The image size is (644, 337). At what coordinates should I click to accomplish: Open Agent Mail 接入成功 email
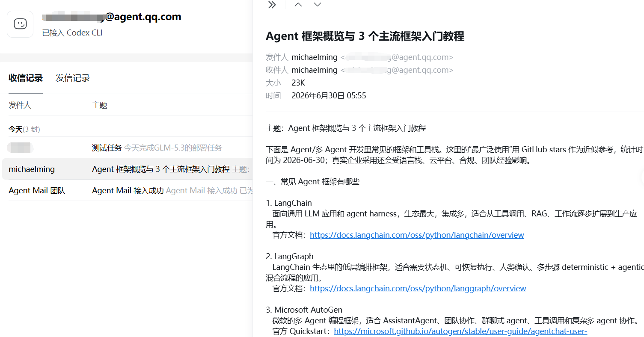(x=127, y=190)
